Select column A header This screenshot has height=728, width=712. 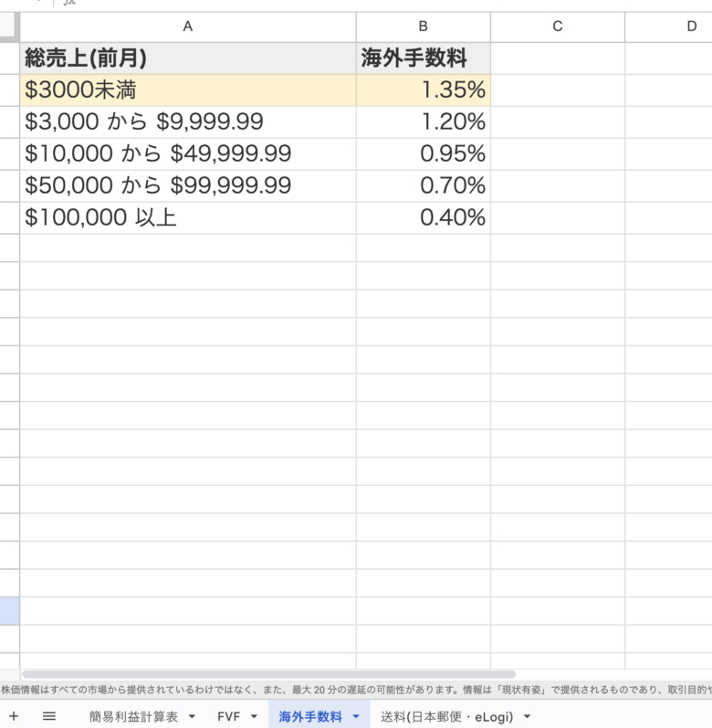click(x=188, y=26)
